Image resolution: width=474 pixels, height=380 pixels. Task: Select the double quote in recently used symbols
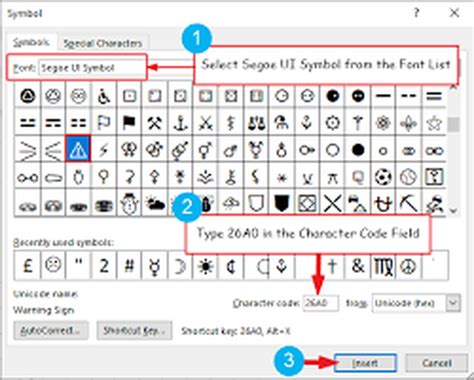pyautogui.click(x=78, y=266)
